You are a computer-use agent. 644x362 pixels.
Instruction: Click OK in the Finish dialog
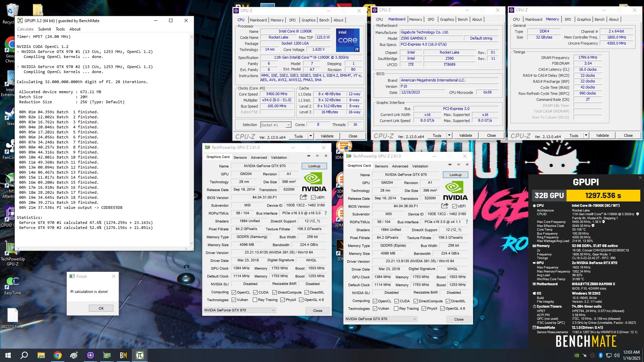pos(101,308)
